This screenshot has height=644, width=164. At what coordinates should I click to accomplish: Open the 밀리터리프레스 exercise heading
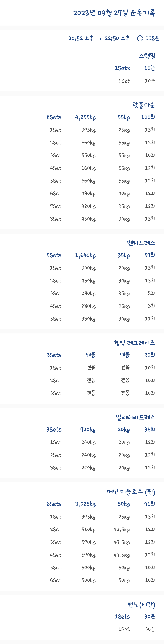tap(135, 417)
